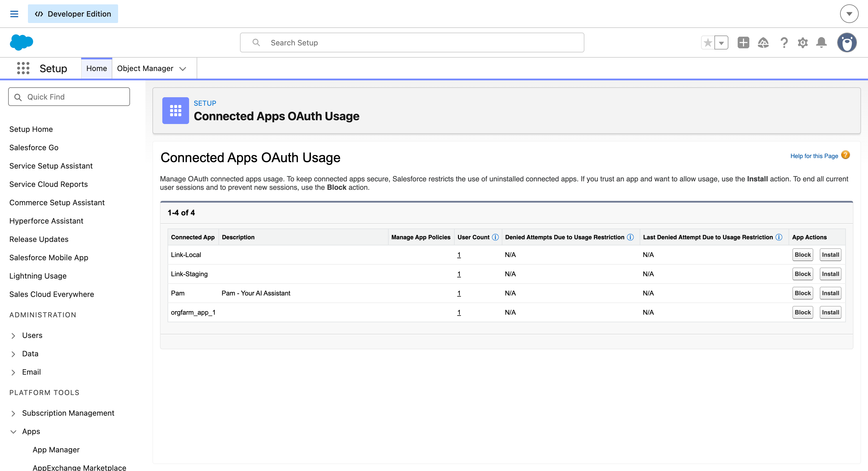Viewport: 868px width, 471px height.
Task: Open the Help for this Page link
Action: (x=814, y=156)
